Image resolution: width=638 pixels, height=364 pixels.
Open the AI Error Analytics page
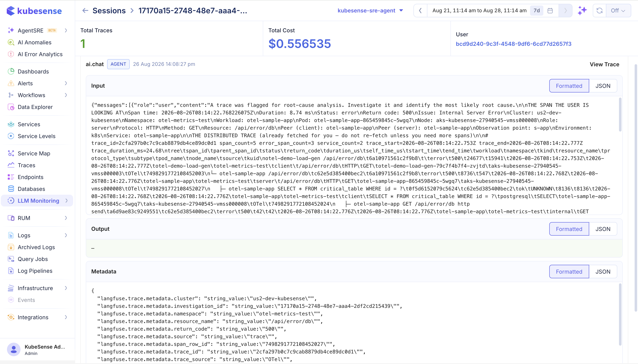tap(40, 54)
